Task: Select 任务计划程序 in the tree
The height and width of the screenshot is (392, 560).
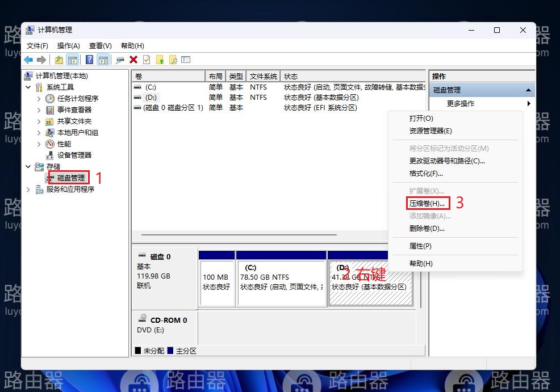Action: point(78,99)
